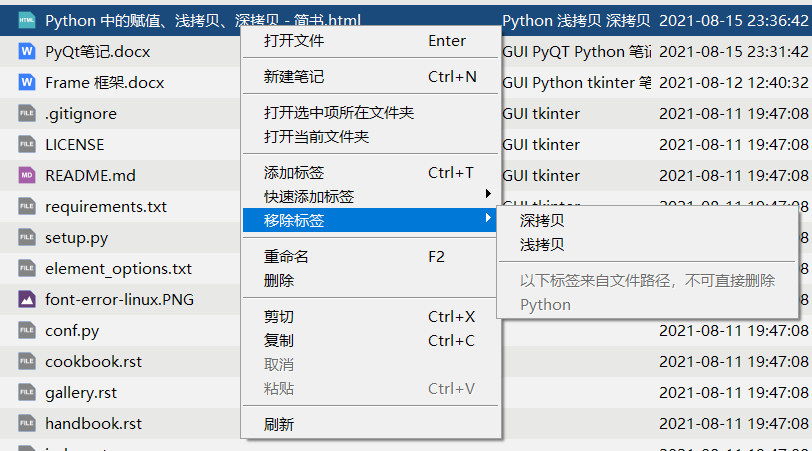
Task: Select the requirements.txt file row
Action: (x=120, y=207)
